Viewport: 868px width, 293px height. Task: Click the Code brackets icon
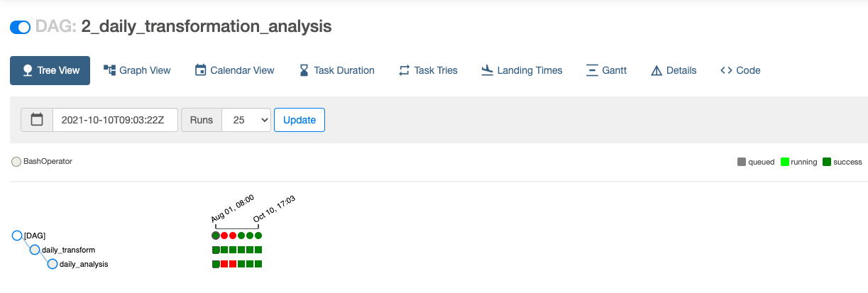[726, 70]
